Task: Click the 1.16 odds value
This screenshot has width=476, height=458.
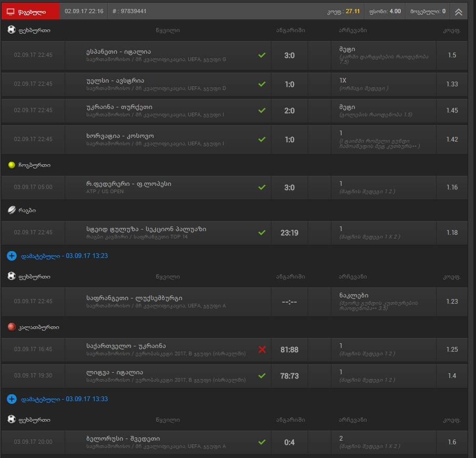Action: 452,187
